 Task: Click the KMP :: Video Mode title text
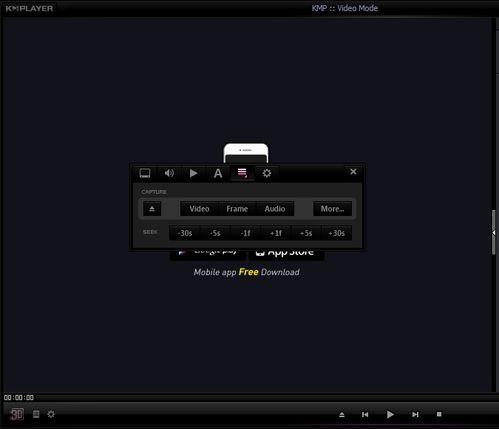(x=345, y=8)
